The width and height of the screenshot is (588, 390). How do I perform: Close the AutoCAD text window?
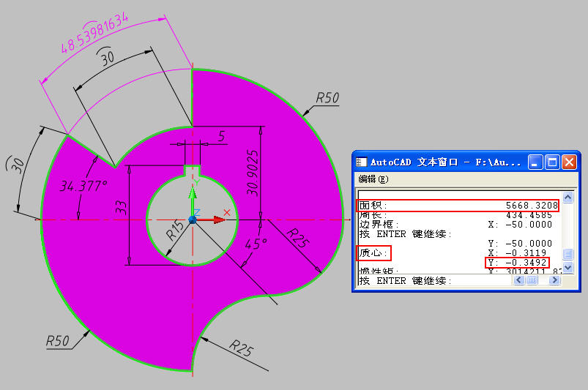click(569, 162)
